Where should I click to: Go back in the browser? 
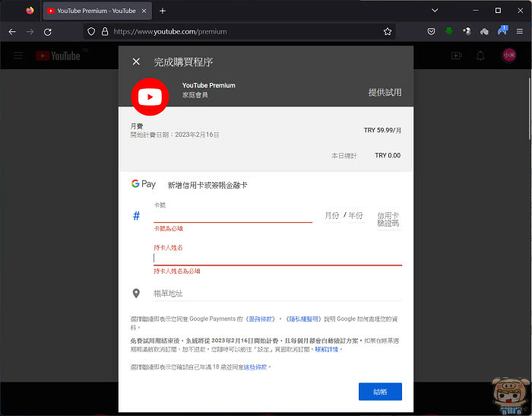click(x=13, y=32)
